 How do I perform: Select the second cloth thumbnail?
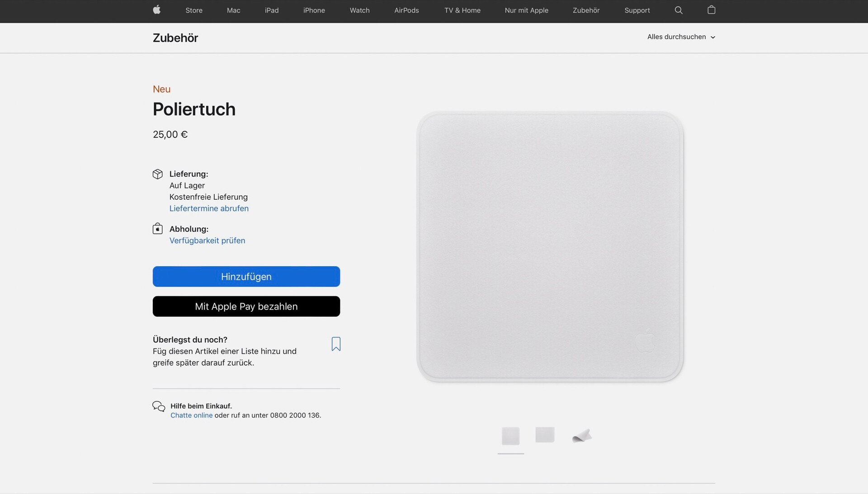[x=545, y=435]
